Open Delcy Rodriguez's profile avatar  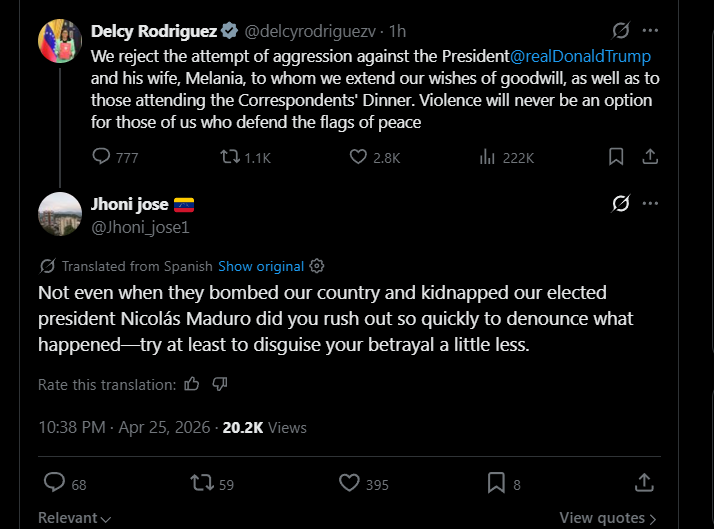pos(59,41)
